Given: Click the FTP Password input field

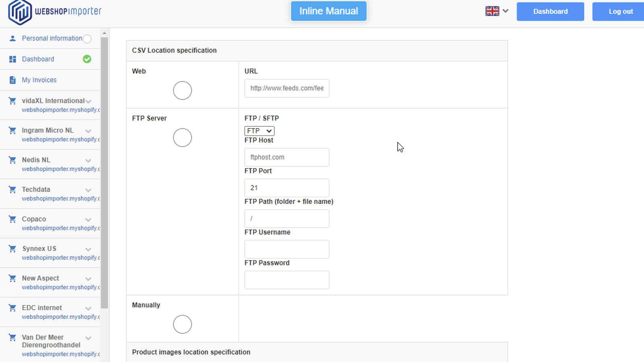Looking at the screenshot, I should click(x=287, y=280).
